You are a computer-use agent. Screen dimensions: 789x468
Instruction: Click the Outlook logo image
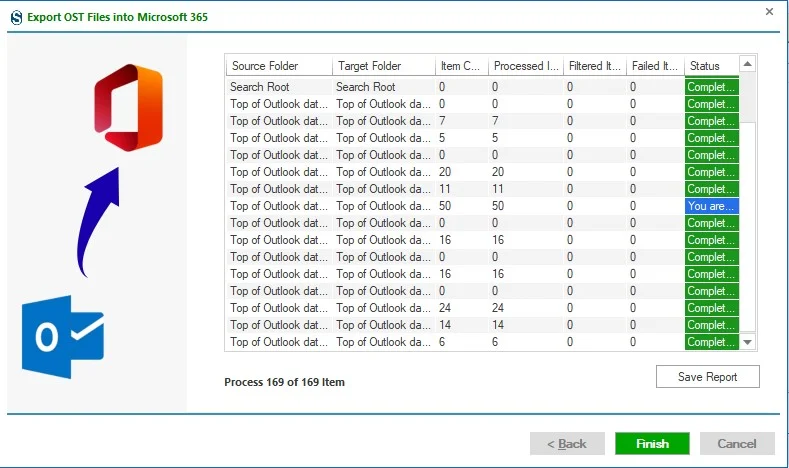(x=63, y=337)
